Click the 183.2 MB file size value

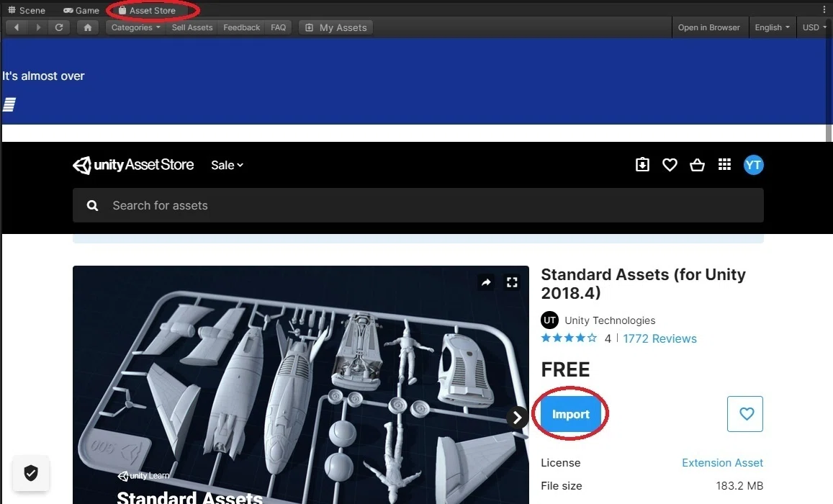tap(739, 485)
